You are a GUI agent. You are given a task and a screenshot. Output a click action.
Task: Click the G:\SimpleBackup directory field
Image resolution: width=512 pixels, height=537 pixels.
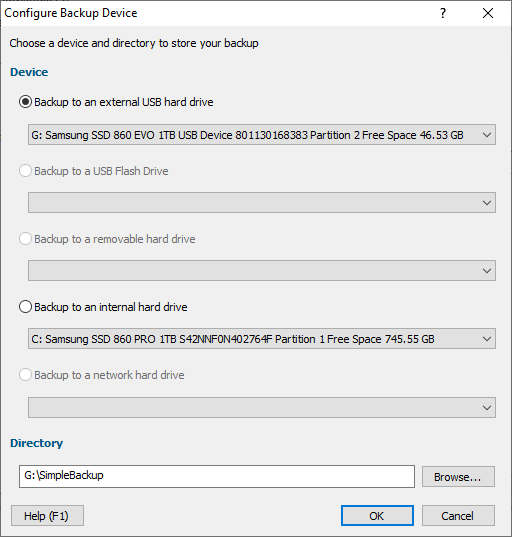[x=217, y=476]
